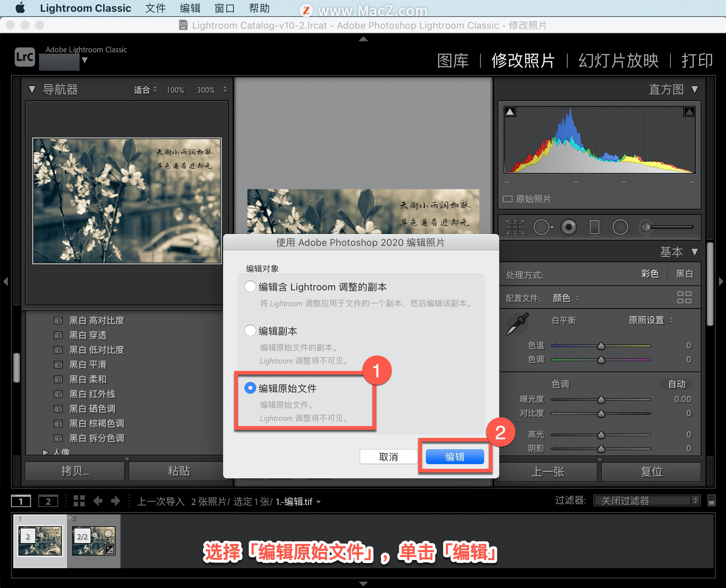The image size is (726, 588).
Task: Select the Red Eye Correction tool
Action: click(x=568, y=227)
